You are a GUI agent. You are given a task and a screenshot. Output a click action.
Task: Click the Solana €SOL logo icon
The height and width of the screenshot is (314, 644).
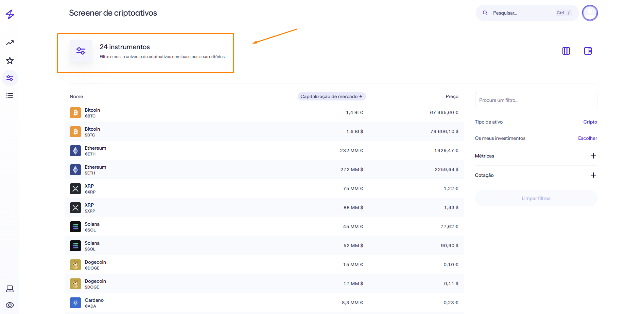click(75, 227)
